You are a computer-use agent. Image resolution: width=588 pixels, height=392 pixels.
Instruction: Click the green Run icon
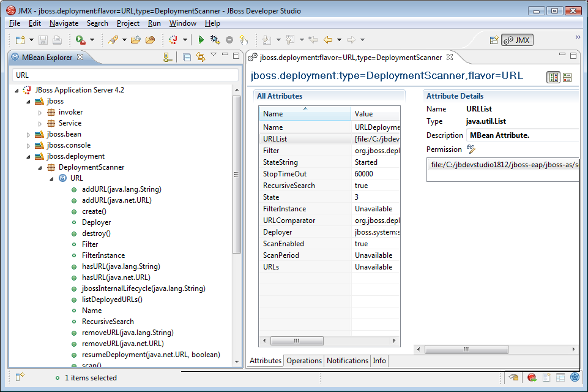tap(201, 40)
